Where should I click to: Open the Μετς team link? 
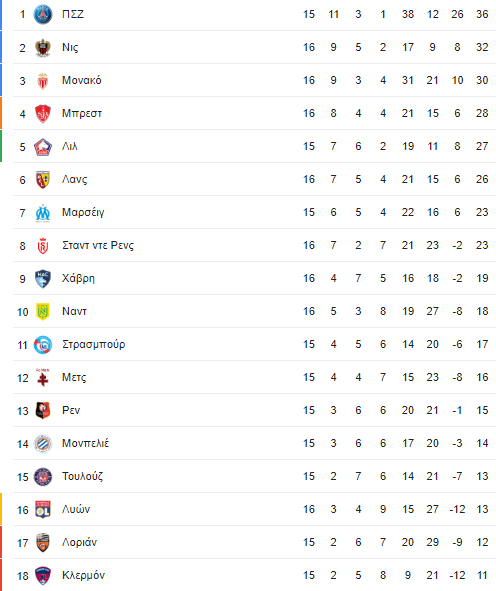coord(74,377)
